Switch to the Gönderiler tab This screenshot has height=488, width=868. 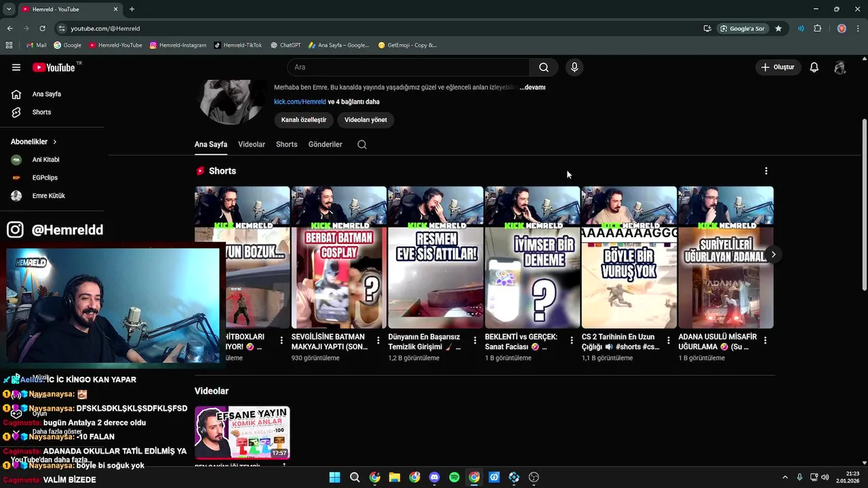click(x=325, y=144)
